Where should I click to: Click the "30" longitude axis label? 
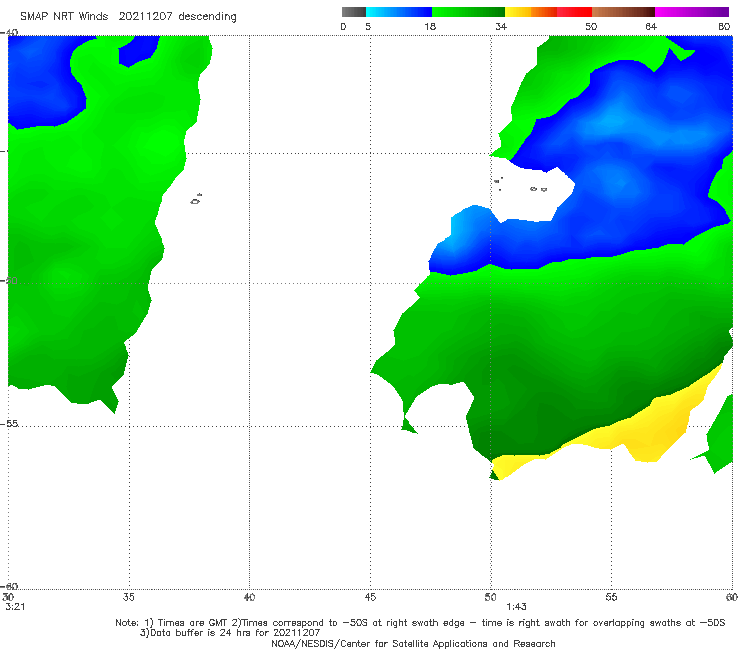(8, 597)
